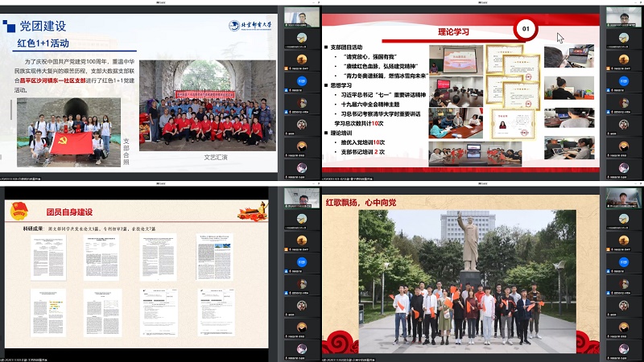
Task: Select group-photo avatar in bottom-right window sidebar
Action: (624, 306)
